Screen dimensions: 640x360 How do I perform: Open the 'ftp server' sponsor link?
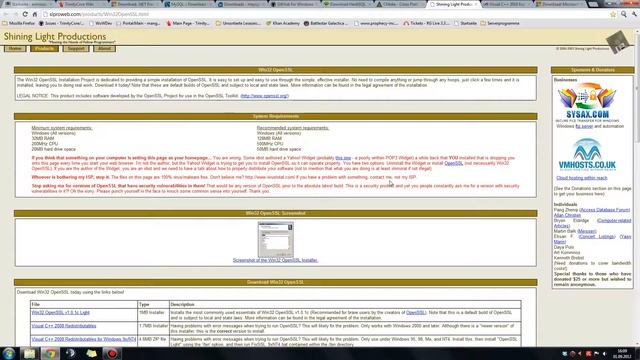[584, 127]
